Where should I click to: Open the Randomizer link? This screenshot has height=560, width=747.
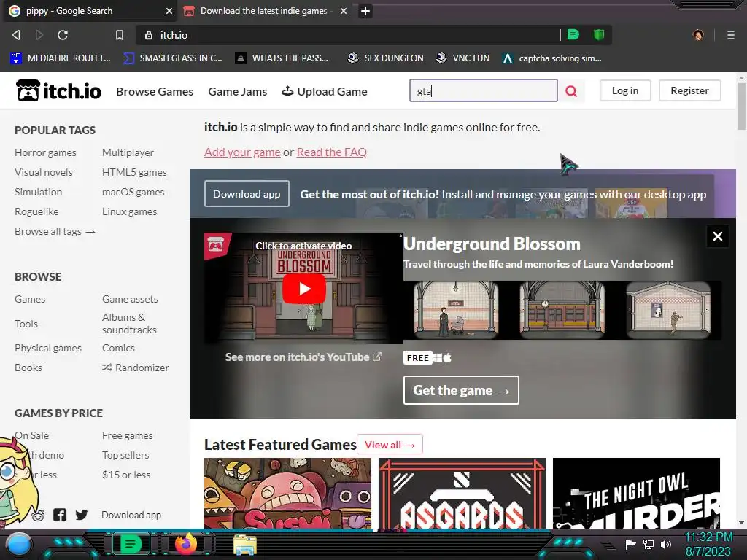pyautogui.click(x=135, y=367)
